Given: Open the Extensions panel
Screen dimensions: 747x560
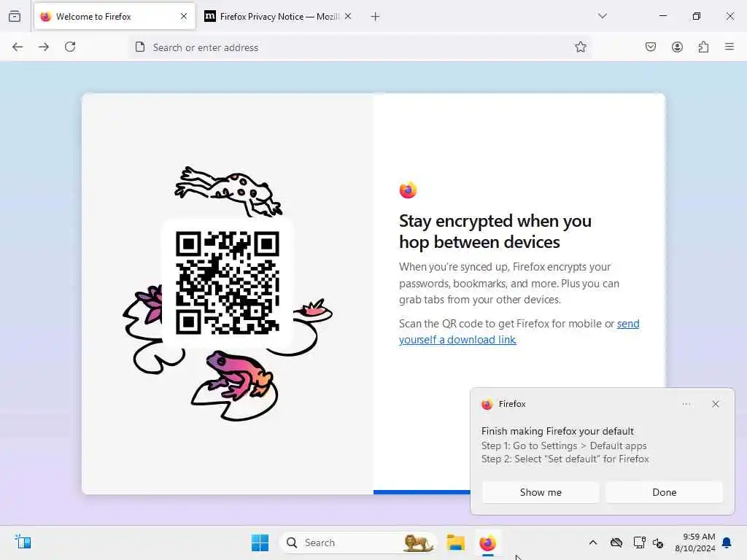Looking at the screenshot, I should [x=703, y=47].
